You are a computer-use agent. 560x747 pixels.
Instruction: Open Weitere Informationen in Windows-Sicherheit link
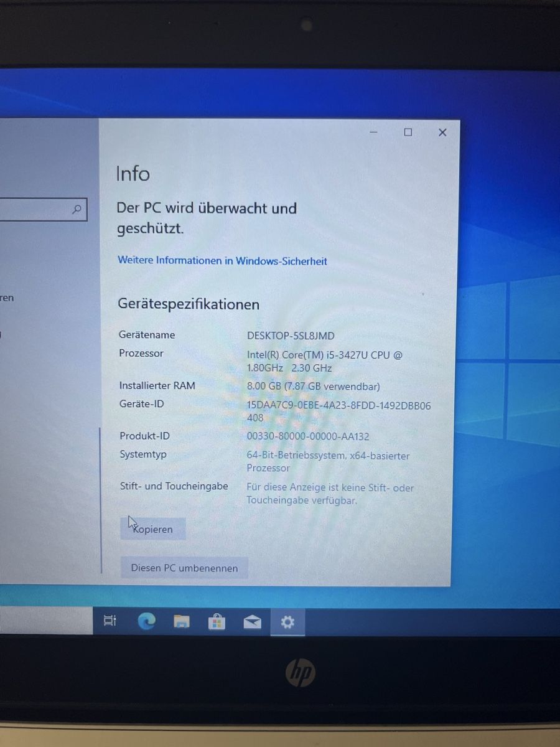click(222, 261)
